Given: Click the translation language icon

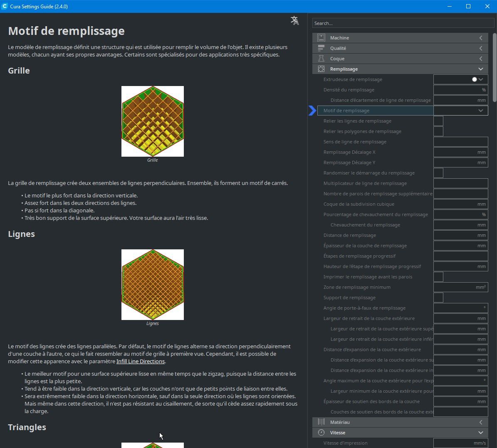Looking at the screenshot, I should (x=295, y=21).
